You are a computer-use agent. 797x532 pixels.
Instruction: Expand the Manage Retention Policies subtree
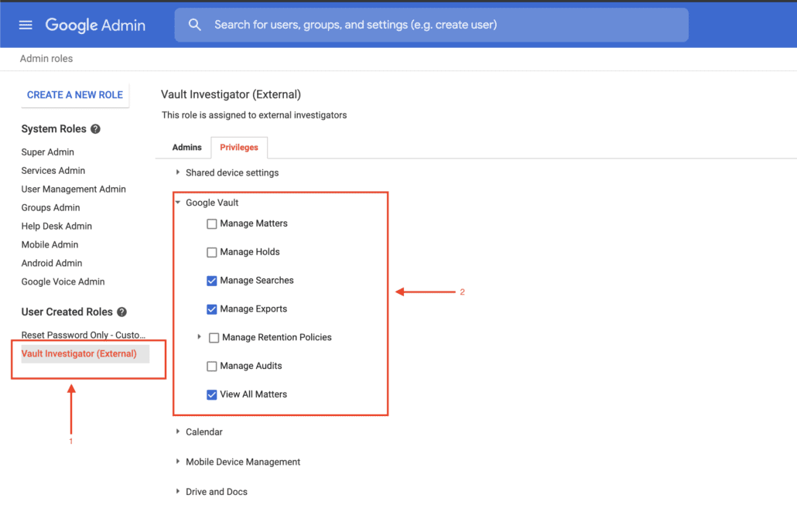[200, 337]
